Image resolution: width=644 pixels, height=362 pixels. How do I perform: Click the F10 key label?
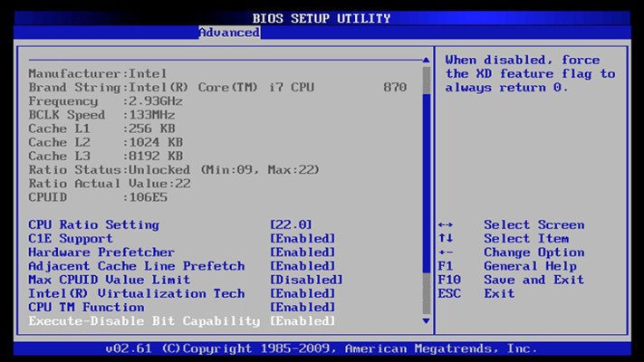pos(449,280)
